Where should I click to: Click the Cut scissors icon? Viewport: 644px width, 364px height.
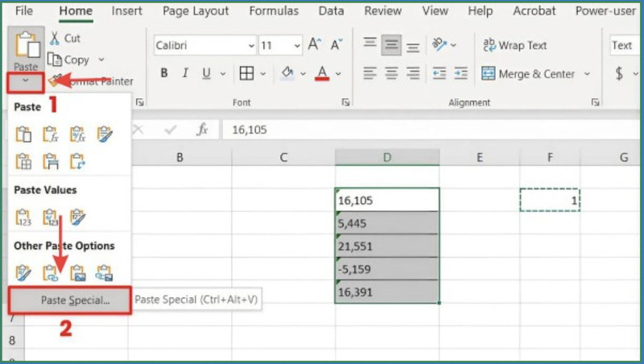55,39
